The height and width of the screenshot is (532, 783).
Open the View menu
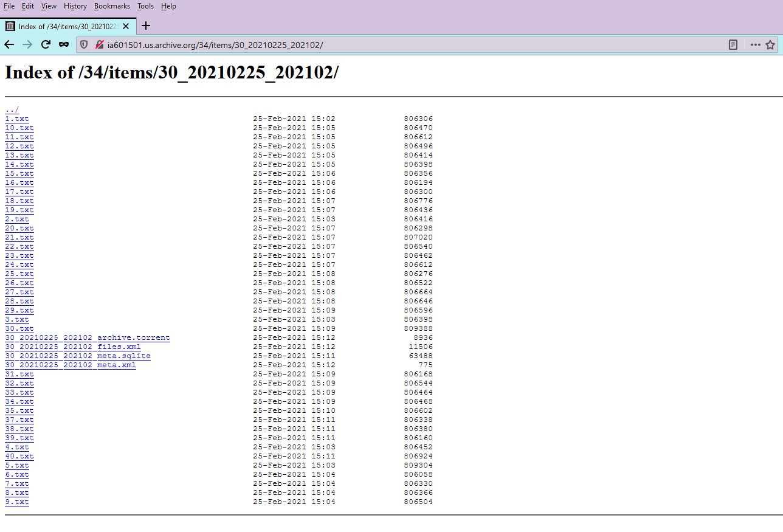(x=49, y=6)
